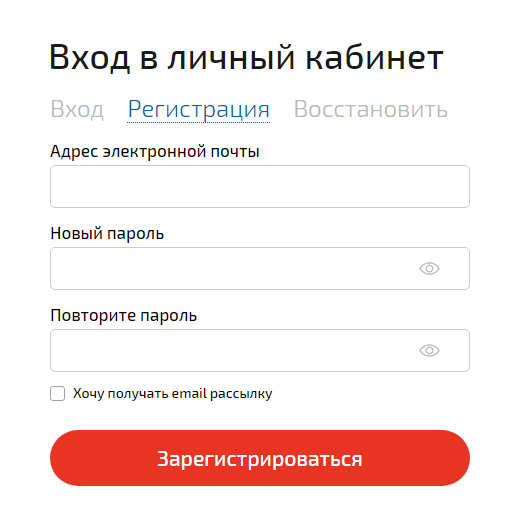The height and width of the screenshot is (506, 519).
Task: Reveal the Новый пароль field with the eye icon
Action: point(429,268)
